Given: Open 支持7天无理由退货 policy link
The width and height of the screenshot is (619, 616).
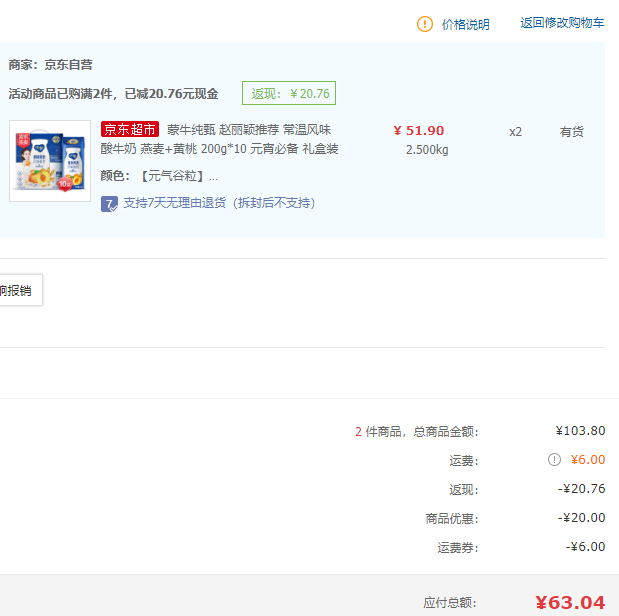Looking at the screenshot, I should coord(219,203).
